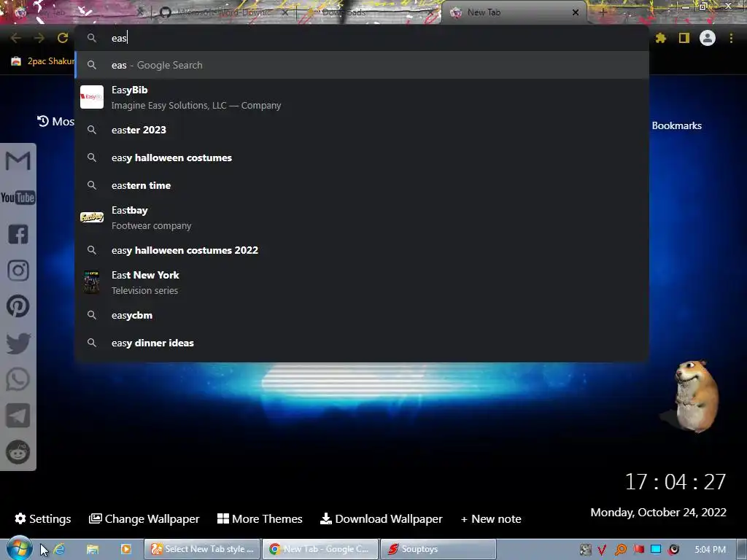Open the Settings gear button
747x560 pixels.
coord(43,518)
